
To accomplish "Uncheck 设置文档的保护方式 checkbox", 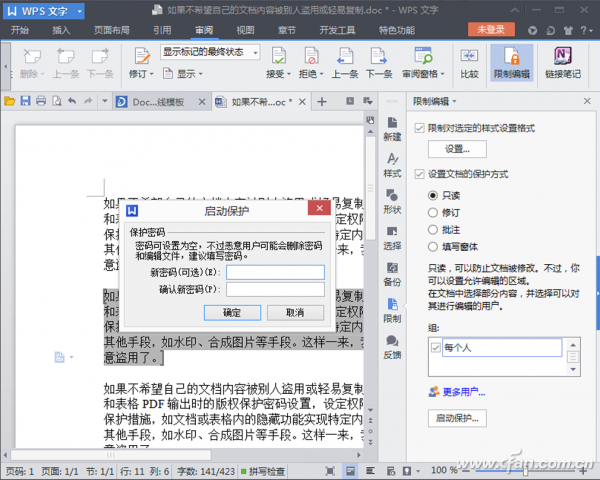I will coord(420,173).
